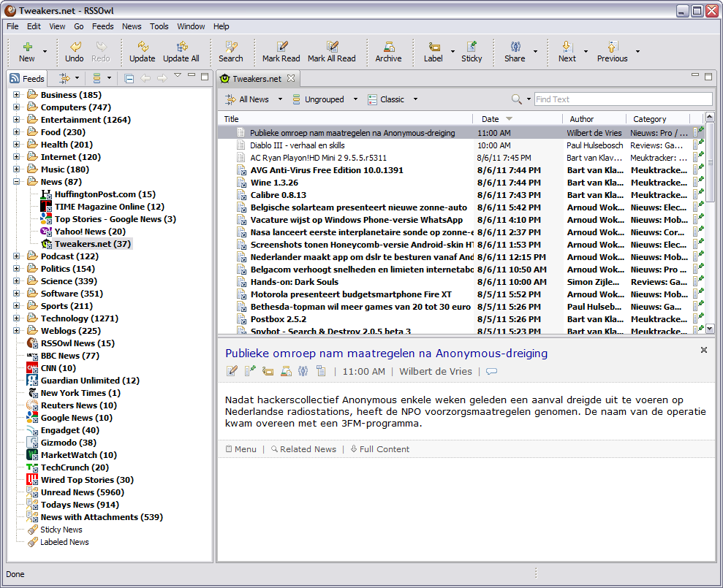Click the archive icon in article header
The width and height of the screenshot is (723, 588).
click(286, 371)
